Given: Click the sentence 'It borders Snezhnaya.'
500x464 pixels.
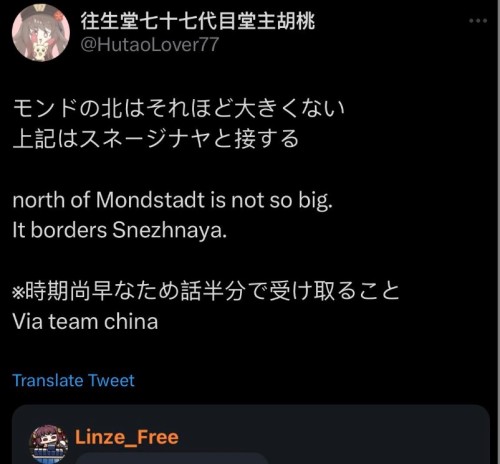Looking at the screenshot, I should point(120,230).
